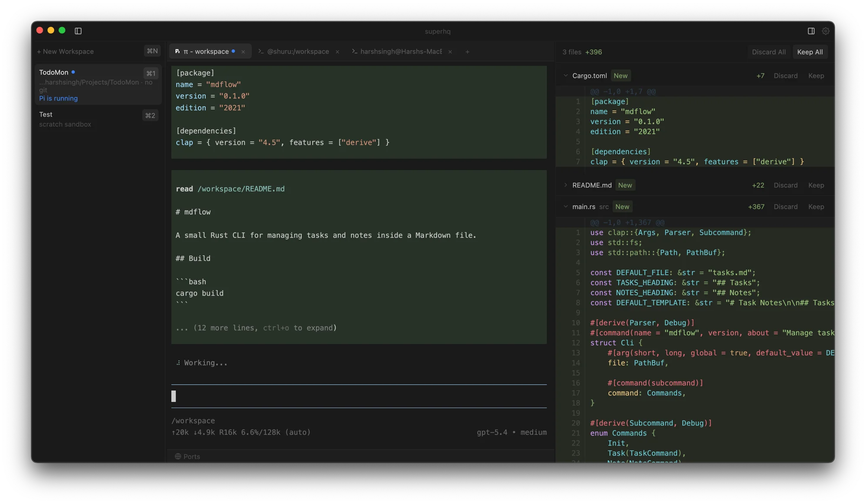Viewport: 866px width, 504px height.
Task: Collapse the main.rs diff section
Action: [565, 206]
